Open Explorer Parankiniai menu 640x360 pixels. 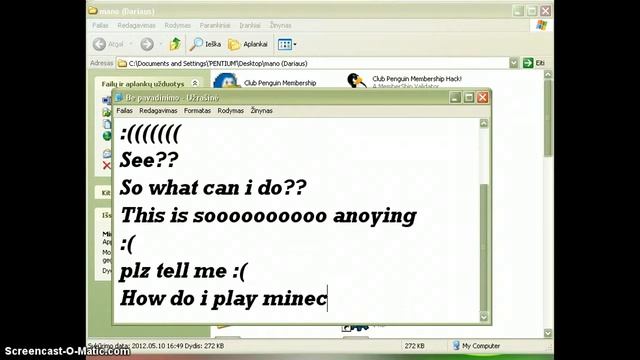coord(215,25)
